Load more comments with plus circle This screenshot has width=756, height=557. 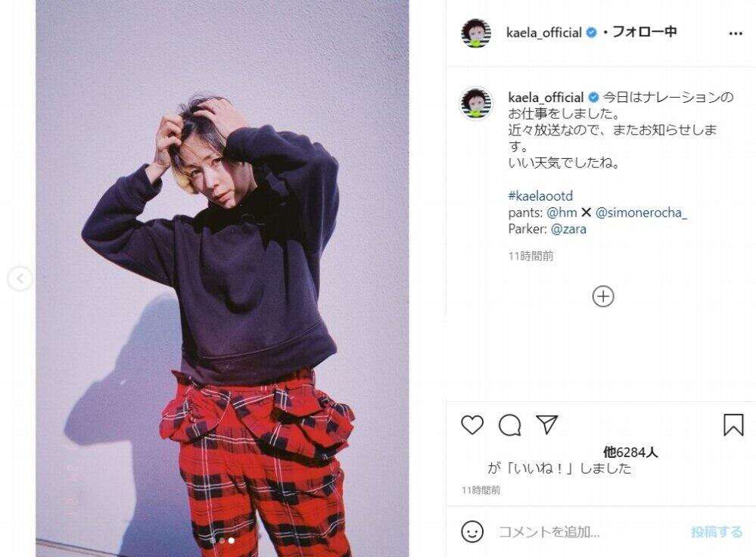(603, 296)
